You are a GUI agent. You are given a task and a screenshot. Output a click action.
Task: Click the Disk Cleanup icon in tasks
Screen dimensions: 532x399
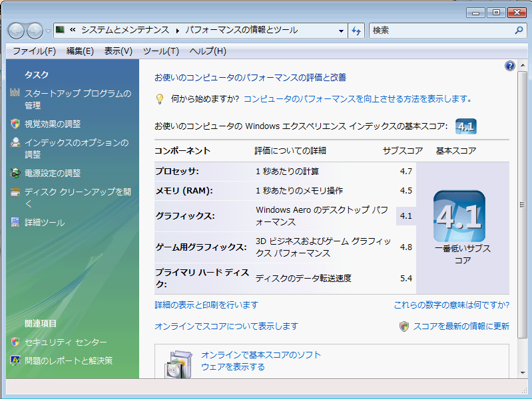[15, 192]
